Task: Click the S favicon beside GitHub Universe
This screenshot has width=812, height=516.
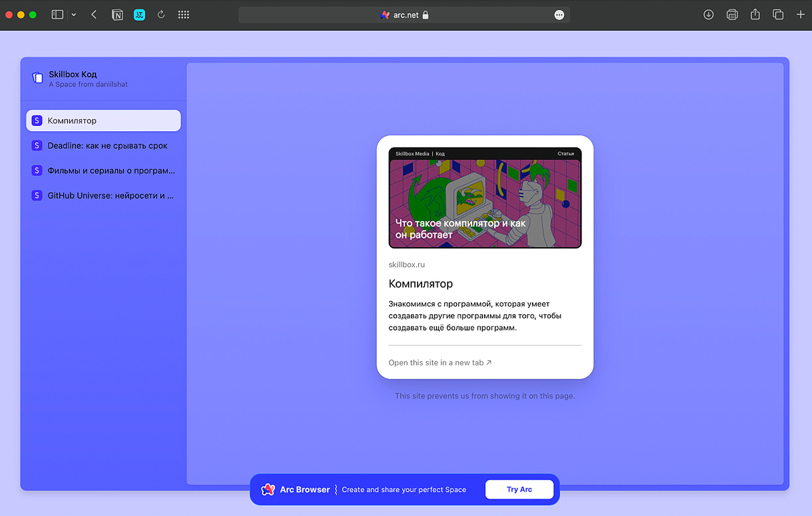Action: 37,196
